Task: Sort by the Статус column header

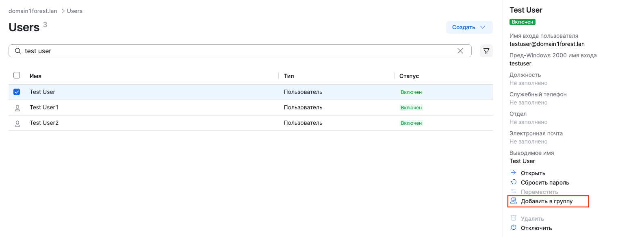Action: tap(409, 76)
